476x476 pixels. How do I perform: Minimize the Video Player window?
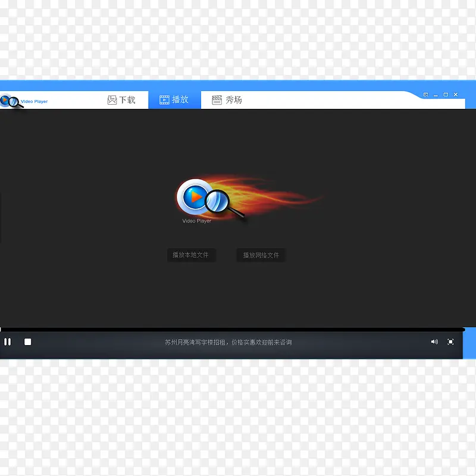click(x=436, y=95)
